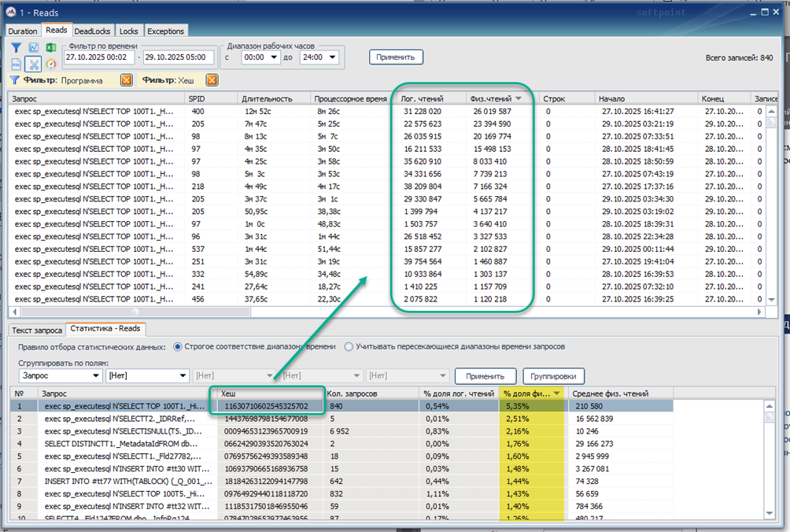Remove the Хеш filter with orange X
This screenshot has height=532, width=790.
coord(212,80)
